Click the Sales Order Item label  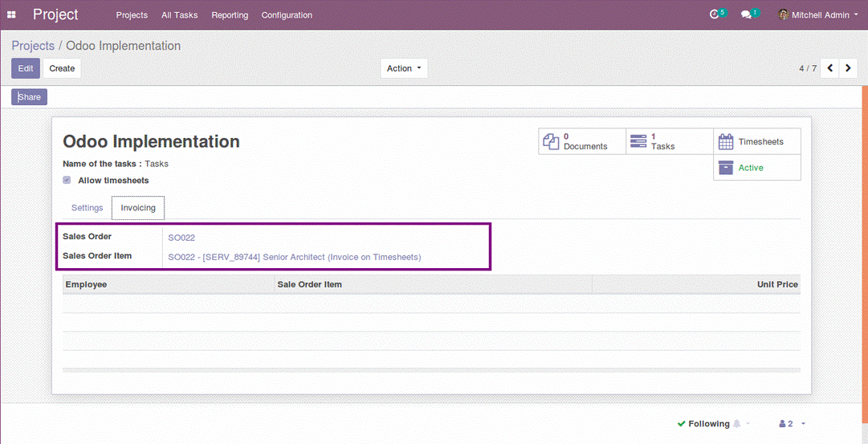pyautogui.click(x=97, y=256)
